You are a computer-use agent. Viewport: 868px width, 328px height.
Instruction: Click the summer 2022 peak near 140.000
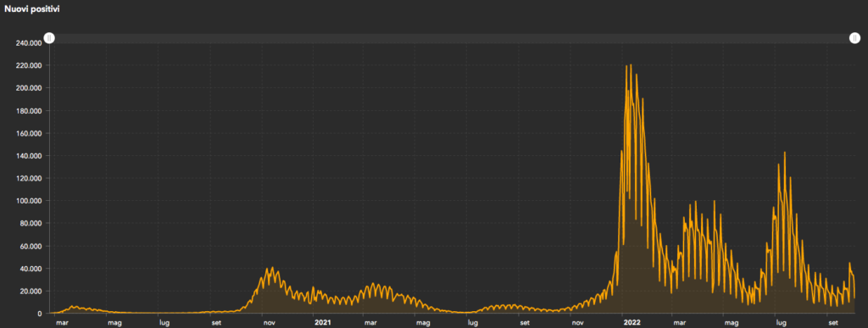point(784,153)
